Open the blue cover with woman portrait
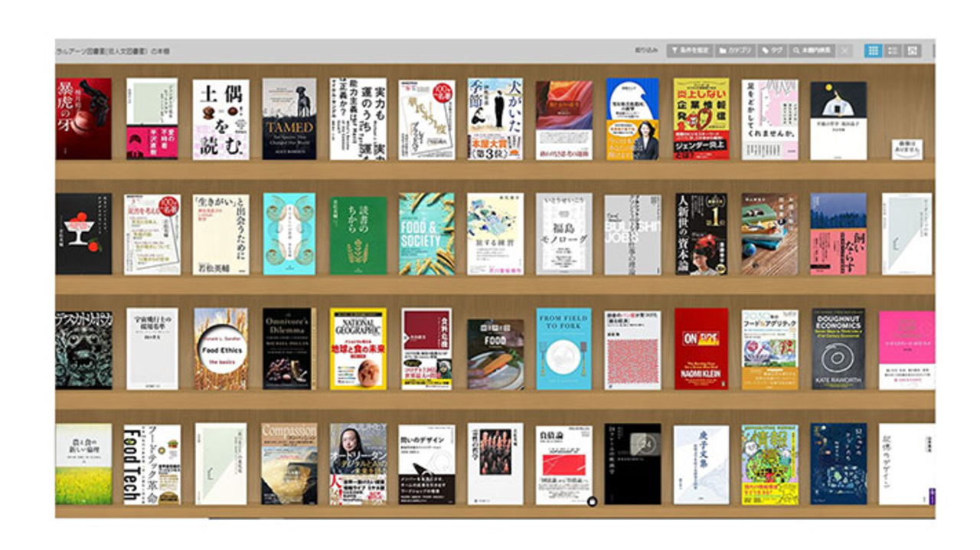 (x=632, y=119)
